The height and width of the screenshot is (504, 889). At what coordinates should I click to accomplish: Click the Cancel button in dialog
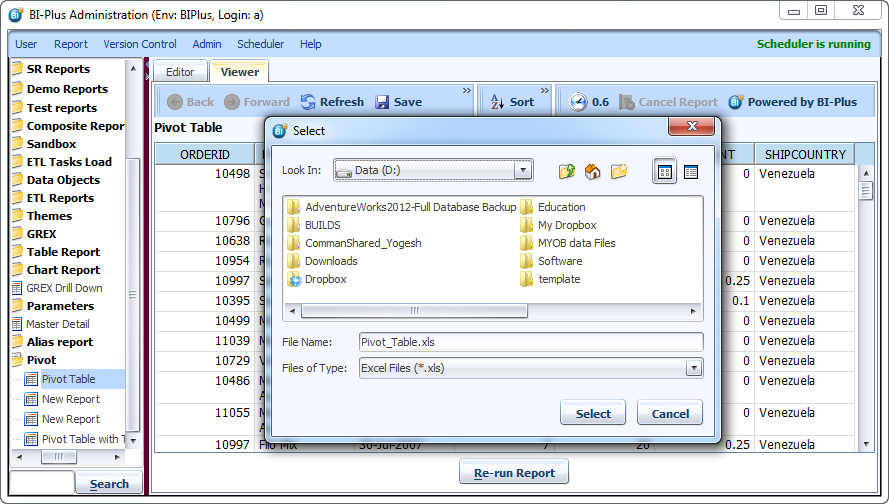pyautogui.click(x=670, y=413)
